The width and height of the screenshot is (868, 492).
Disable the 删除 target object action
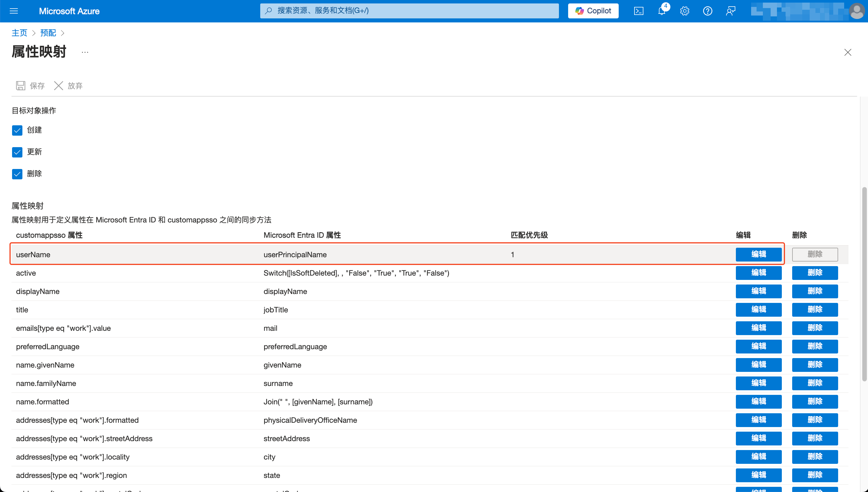17,174
